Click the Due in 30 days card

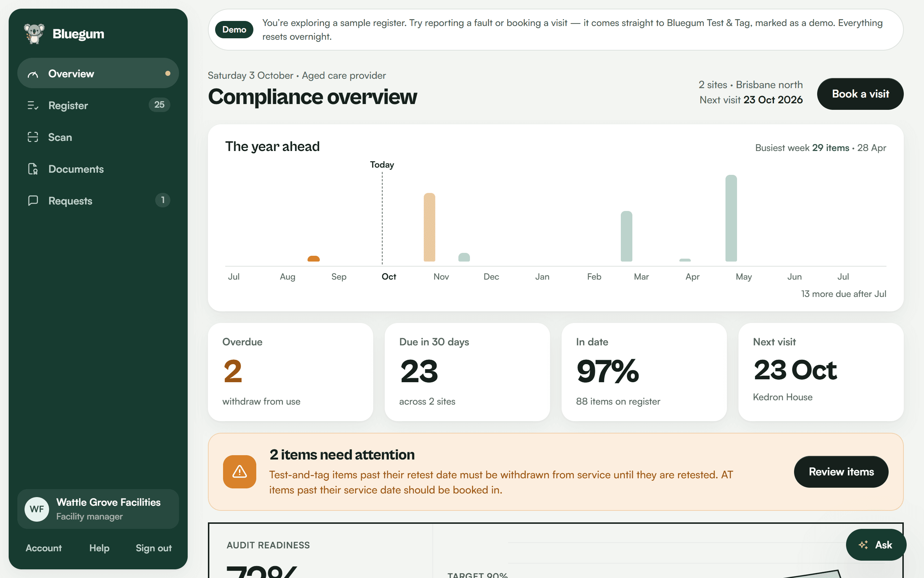click(467, 372)
